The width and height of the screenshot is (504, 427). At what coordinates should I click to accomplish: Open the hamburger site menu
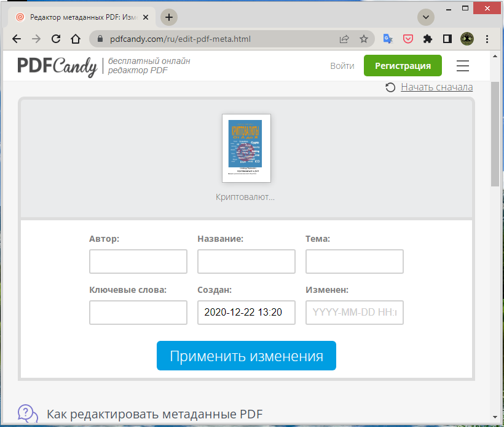tap(463, 66)
